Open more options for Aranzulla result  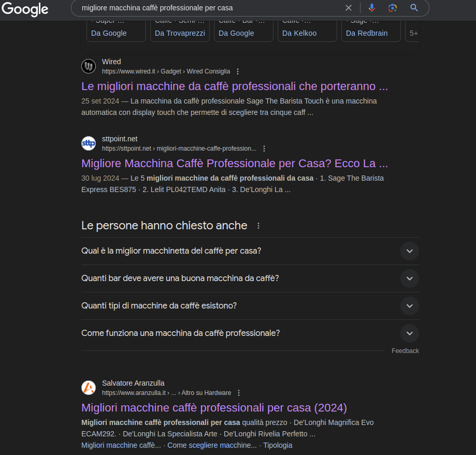pyautogui.click(x=239, y=393)
